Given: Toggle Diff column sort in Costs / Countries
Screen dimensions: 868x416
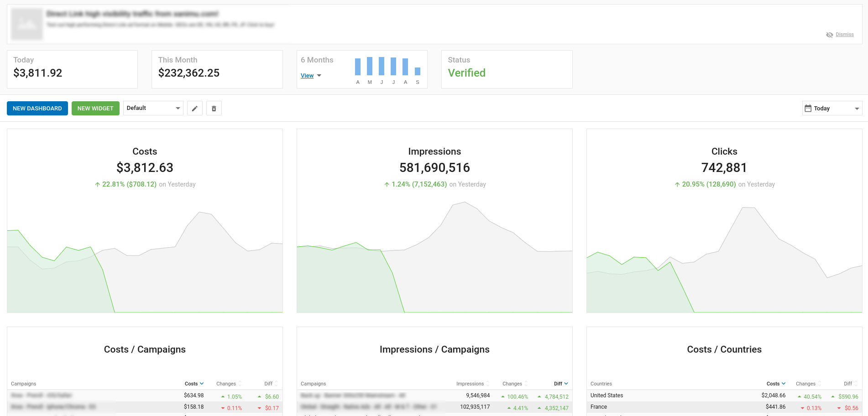Looking at the screenshot, I should coord(856,384).
